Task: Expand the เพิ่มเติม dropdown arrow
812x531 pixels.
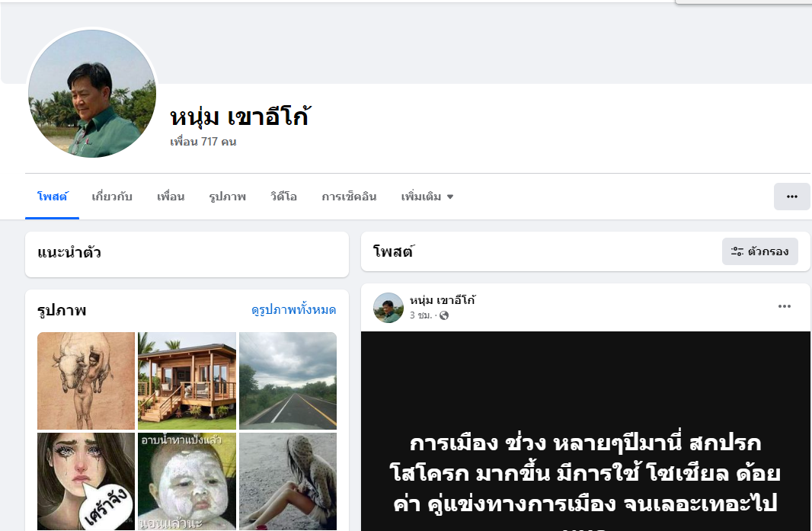Action: point(450,197)
